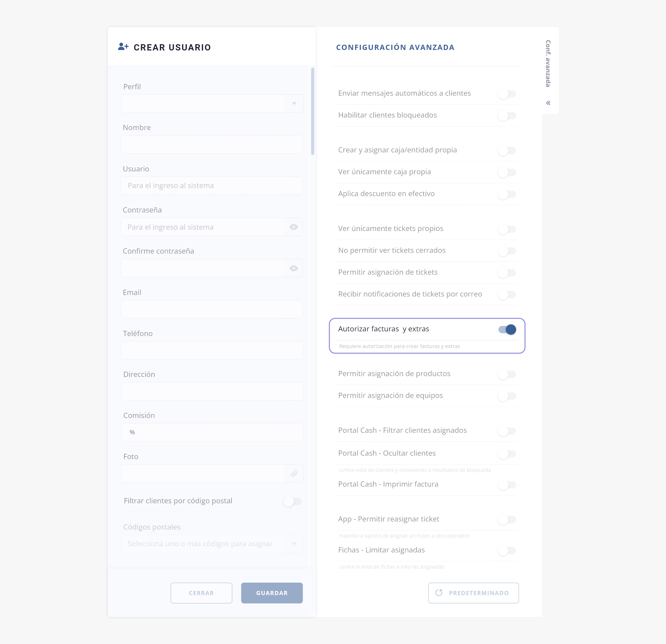The image size is (666, 644).
Task: Click the eye icon in Contraseña field
Action: [x=293, y=227]
